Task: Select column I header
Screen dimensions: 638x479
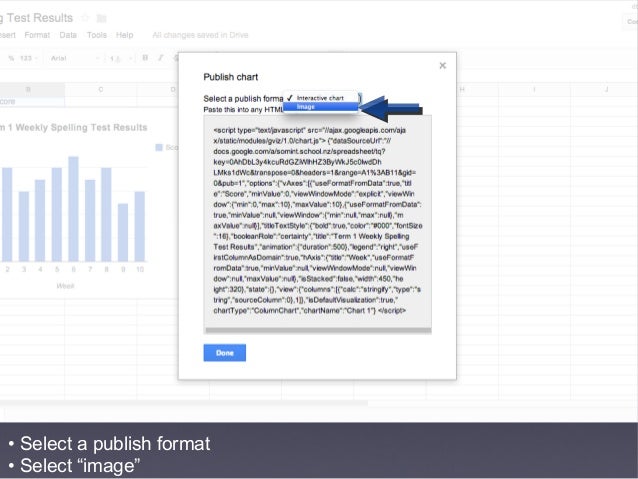Action: (x=534, y=89)
